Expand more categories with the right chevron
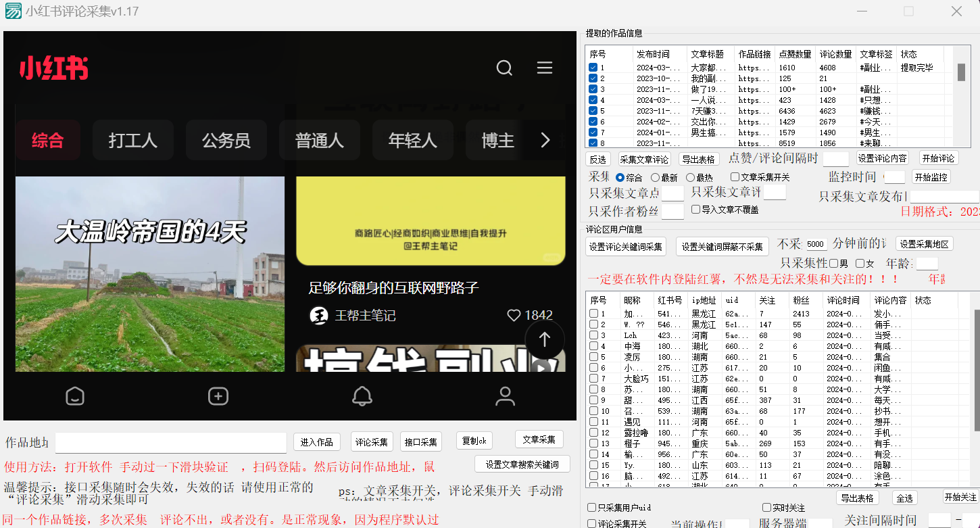The width and height of the screenshot is (980, 528). coord(545,140)
